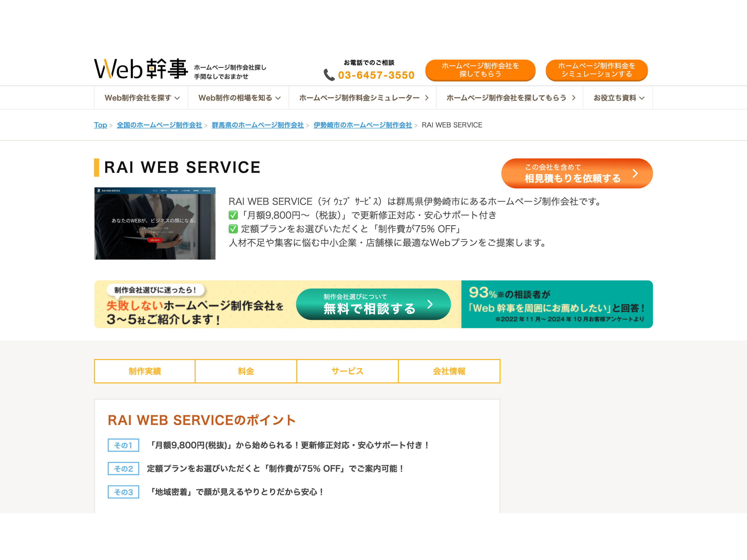Click the phone receiver icon next to 03-6457-3550

tap(329, 75)
